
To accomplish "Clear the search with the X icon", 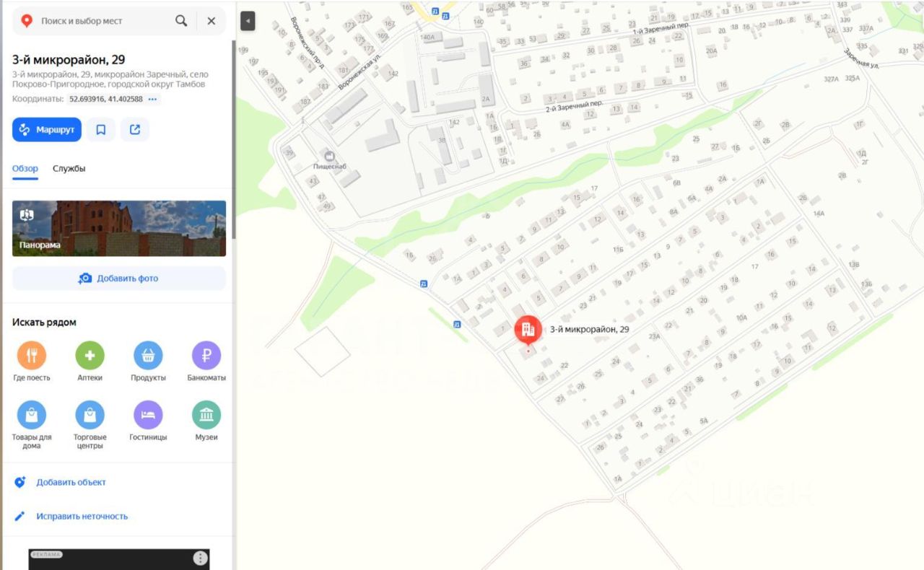I will (x=212, y=21).
